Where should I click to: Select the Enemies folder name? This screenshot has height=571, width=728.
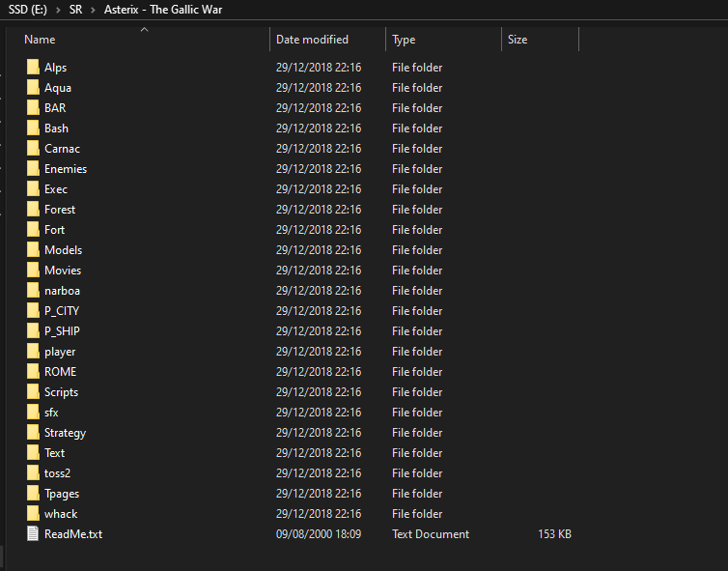66,169
